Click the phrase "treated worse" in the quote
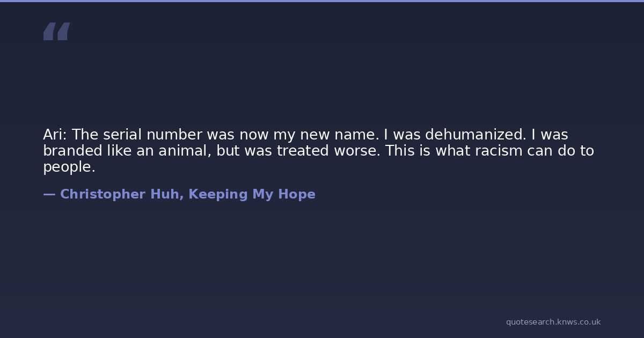This screenshot has width=644, height=338. tap(328, 151)
